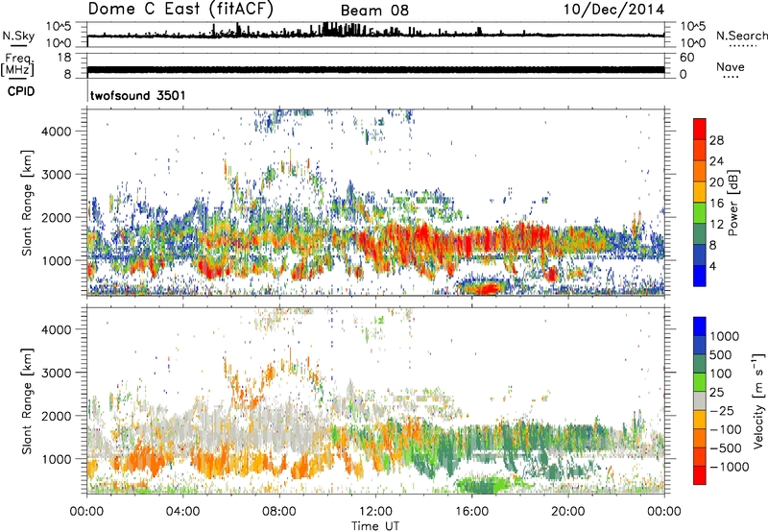The height and width of the screenshot is (532, 768).
Task: Click the 'Slant Range [km]' label of velocity panel
Action: 27,401
